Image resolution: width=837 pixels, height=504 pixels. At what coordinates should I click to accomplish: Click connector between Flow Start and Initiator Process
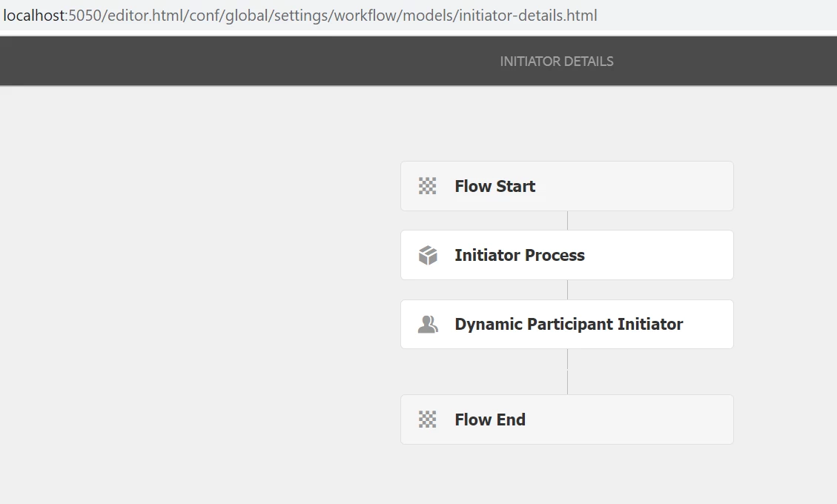click(567, 221)
